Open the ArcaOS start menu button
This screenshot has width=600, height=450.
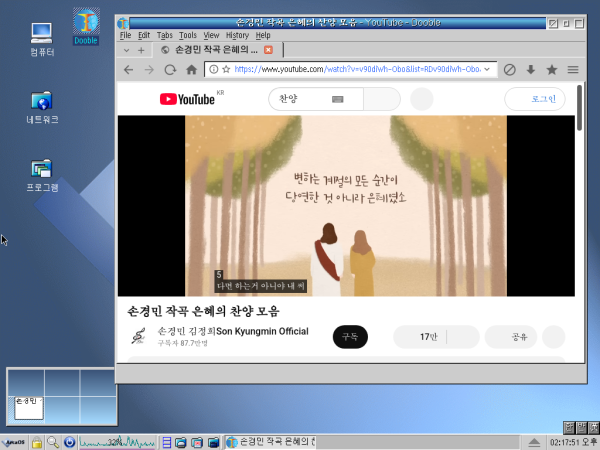pos(14,442)
